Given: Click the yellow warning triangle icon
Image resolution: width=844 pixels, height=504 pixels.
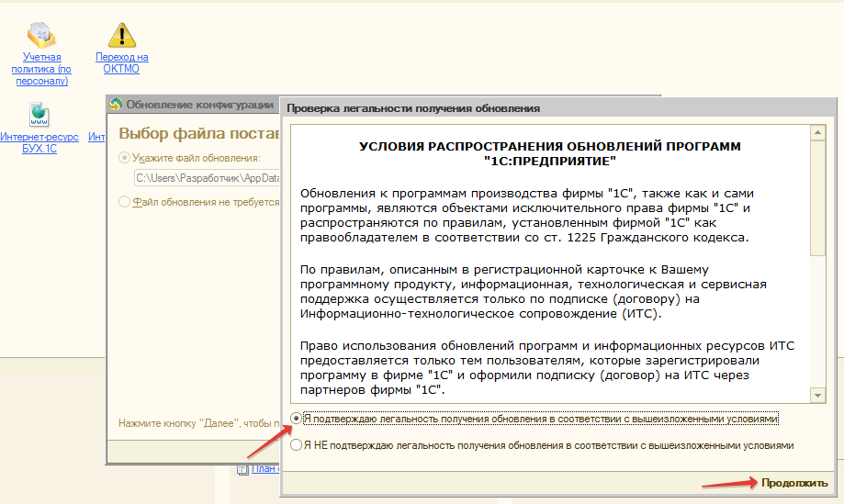Looking at the screenshot, I should (x=121, y=35).
